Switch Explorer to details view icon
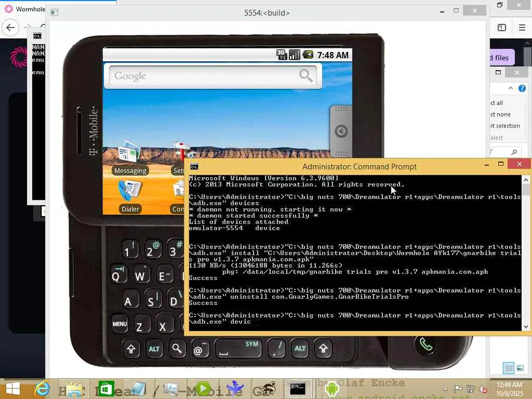This screenshot has height=399, width=532. 508,368
